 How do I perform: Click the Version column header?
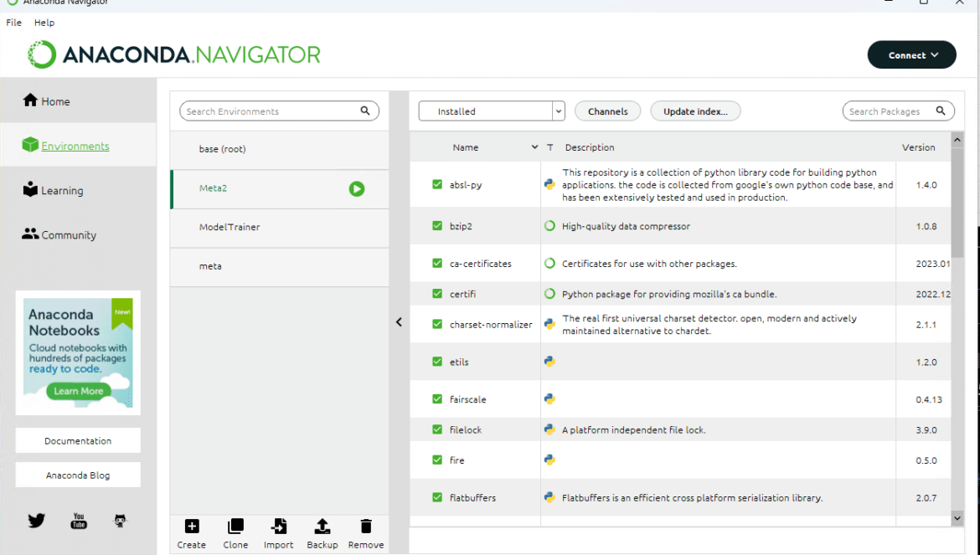point(918,147)
